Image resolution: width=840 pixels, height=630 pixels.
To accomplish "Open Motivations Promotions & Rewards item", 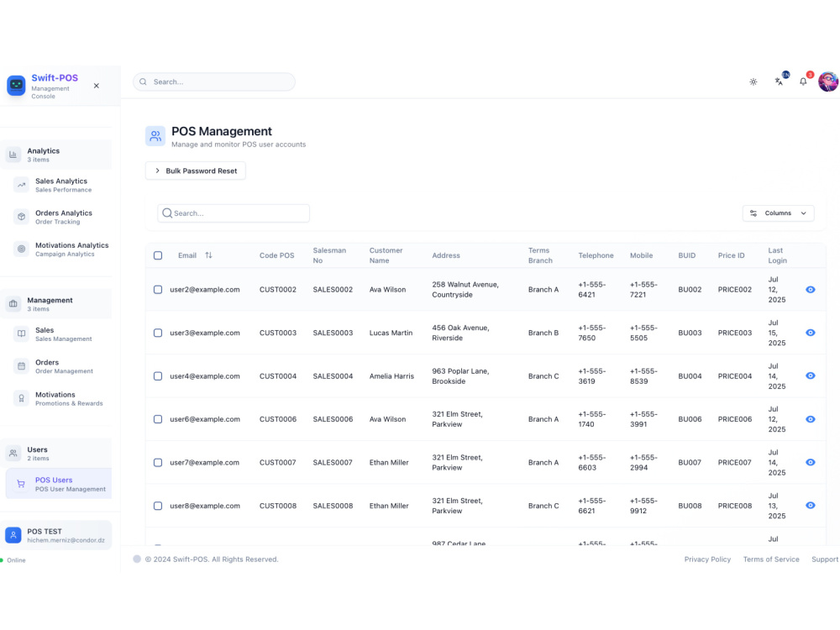I will 60,398.
